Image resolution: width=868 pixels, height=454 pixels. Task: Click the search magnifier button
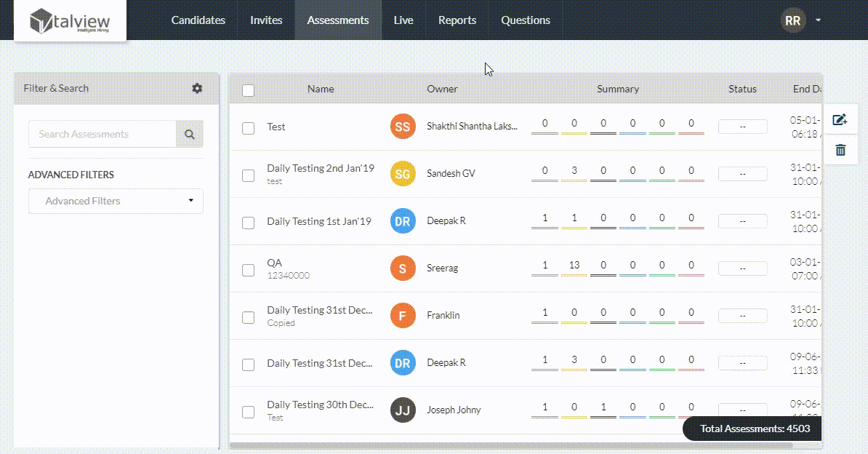coord(189,134)
